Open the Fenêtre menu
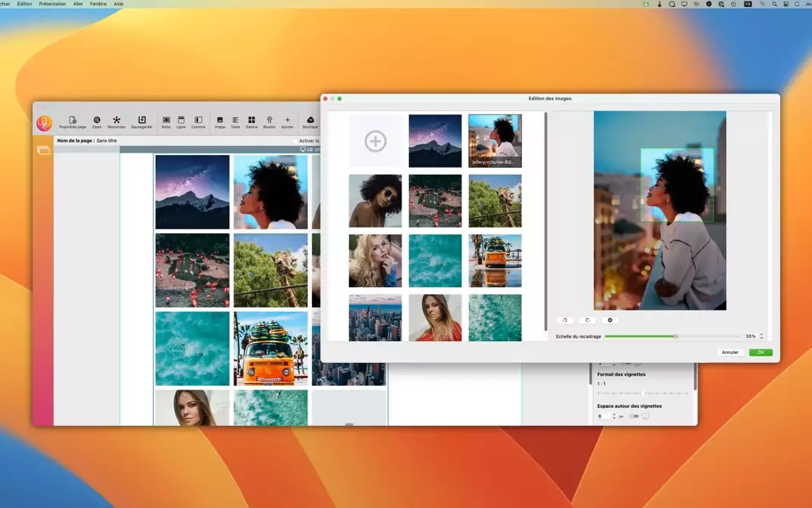The width and height of the screenshot is (812, 508). pyautogui.click(x=98, y=4)
